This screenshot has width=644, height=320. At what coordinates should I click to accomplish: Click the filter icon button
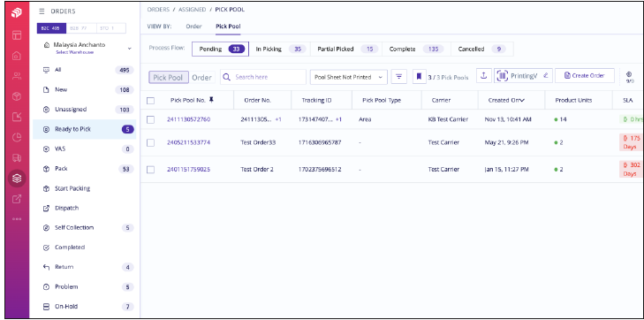[398, 76]
